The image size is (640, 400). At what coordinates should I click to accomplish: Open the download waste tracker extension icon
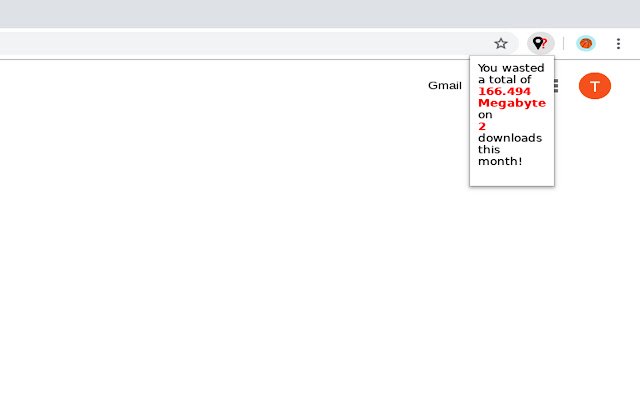pyautogui.click(x=540, y=43)
